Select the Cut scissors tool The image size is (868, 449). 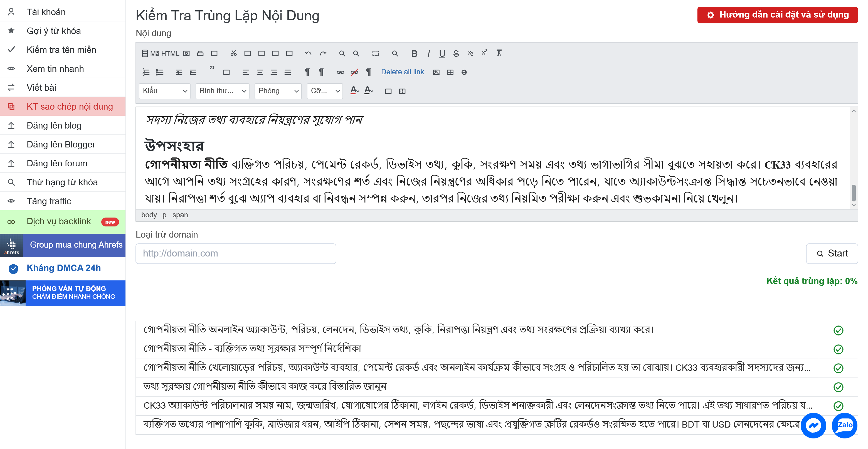(233, 53)
